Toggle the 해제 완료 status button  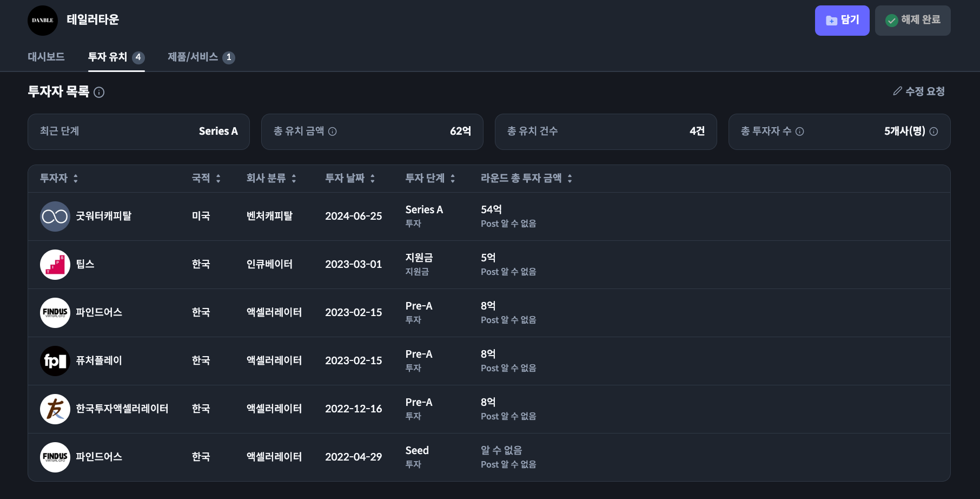coord(912,21)
